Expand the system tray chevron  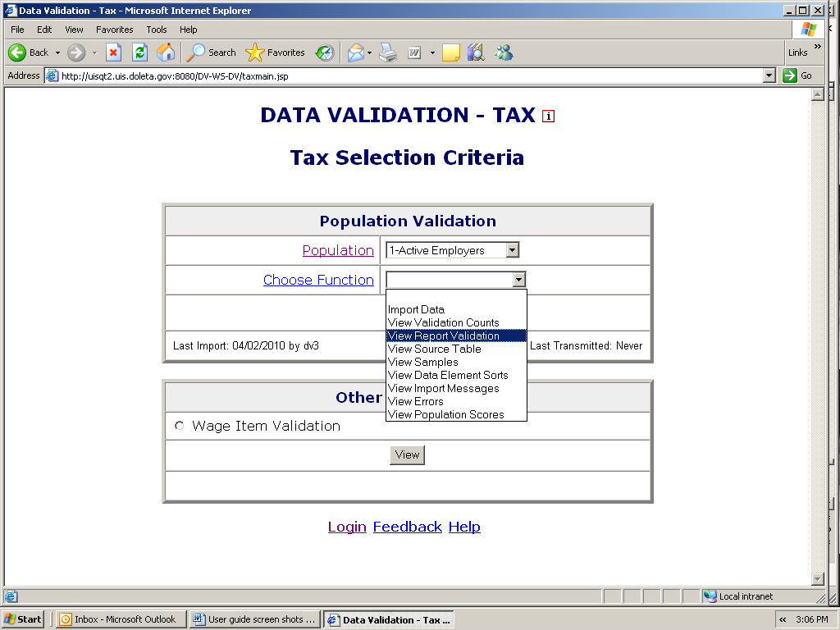(783, 619)
